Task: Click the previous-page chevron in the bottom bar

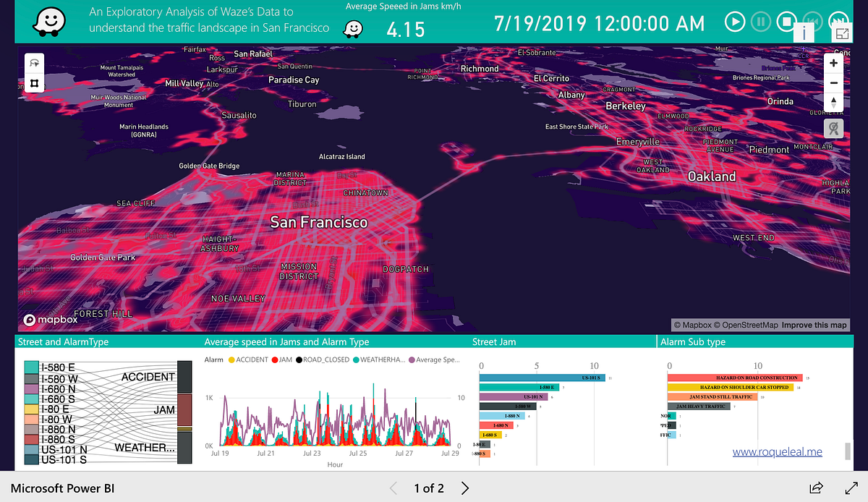Action: (x=393, y=488)
